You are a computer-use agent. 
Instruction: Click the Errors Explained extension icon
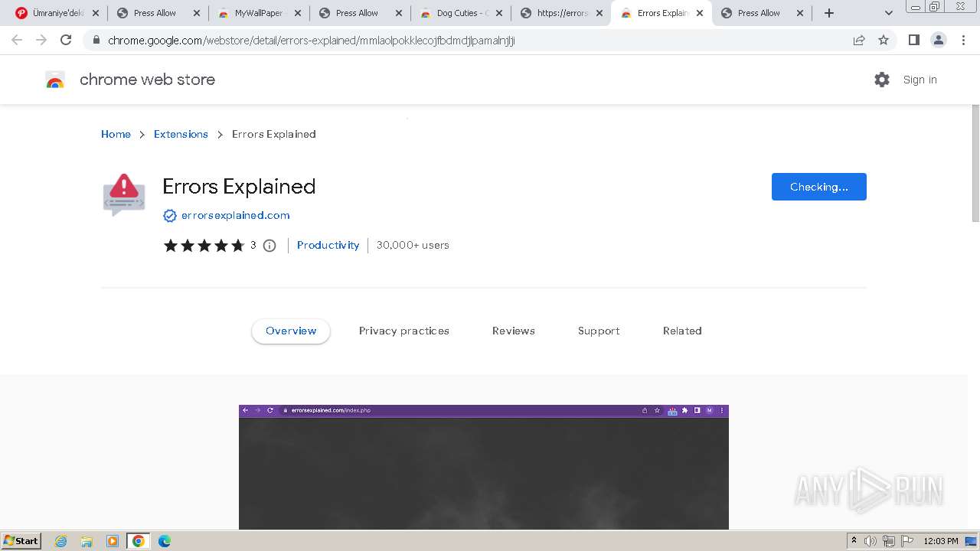pos(124,194)
